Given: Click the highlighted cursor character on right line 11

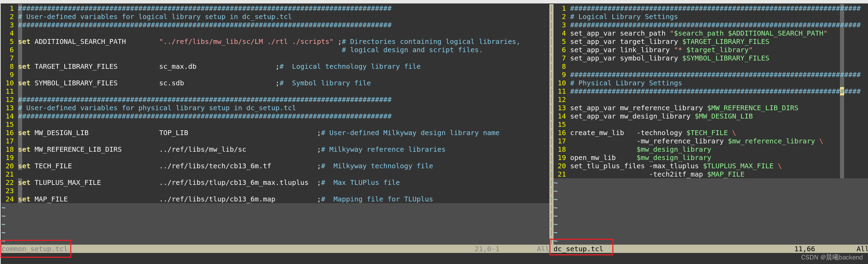Looking at the screenshot, I should coord(842,91).
